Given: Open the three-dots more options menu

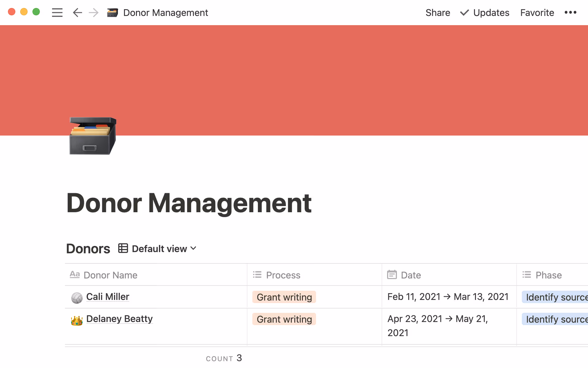Looking at the screenshot, I should tap(570, 13).
